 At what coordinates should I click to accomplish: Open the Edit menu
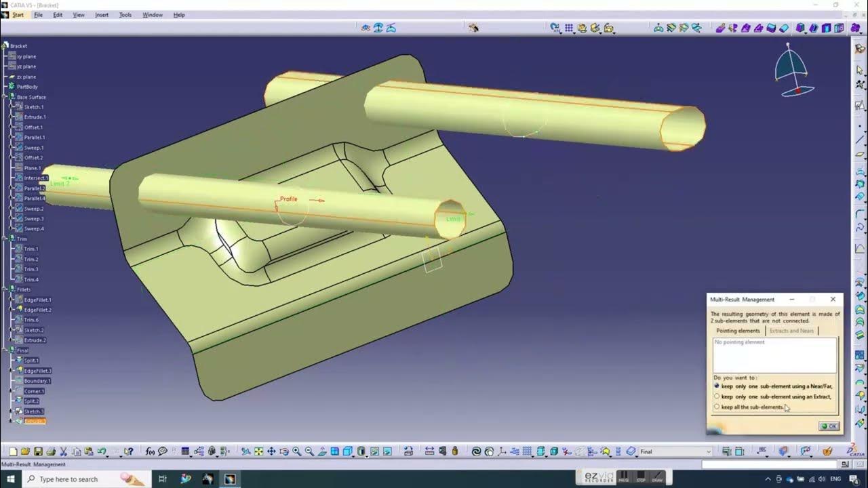point(58,15)
